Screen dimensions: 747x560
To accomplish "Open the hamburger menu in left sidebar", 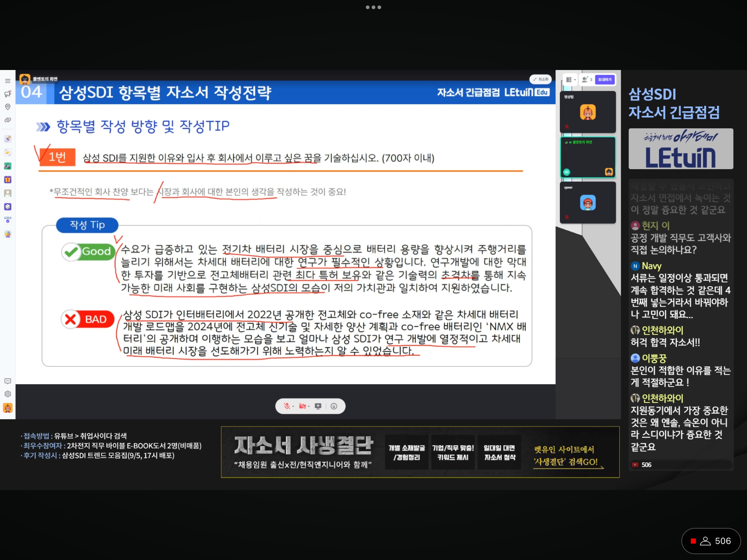I will point(8,81).
